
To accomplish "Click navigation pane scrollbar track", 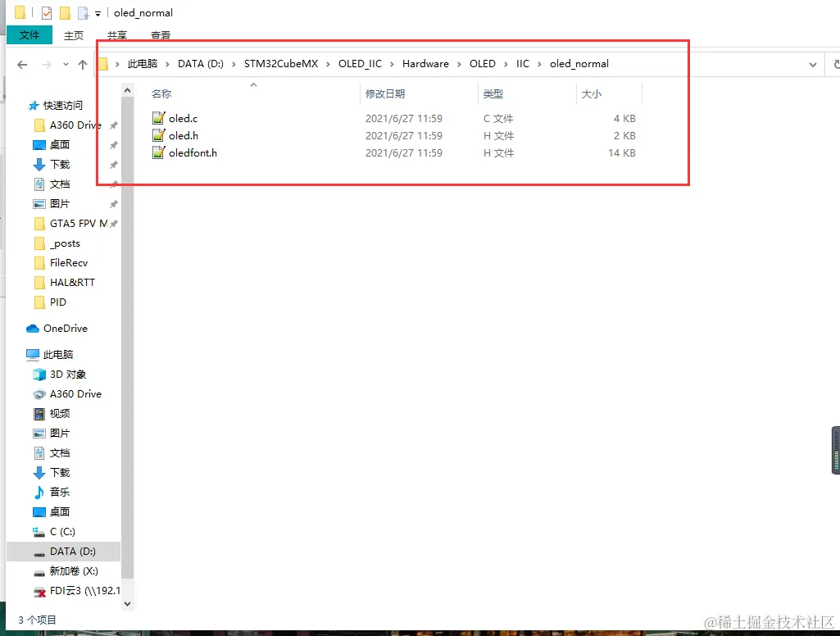I will 127,587.
